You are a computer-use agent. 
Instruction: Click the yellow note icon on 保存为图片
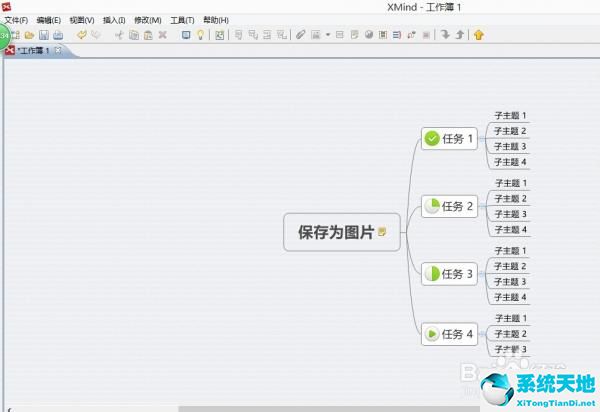pyautogui.click(x=382, y=231)
